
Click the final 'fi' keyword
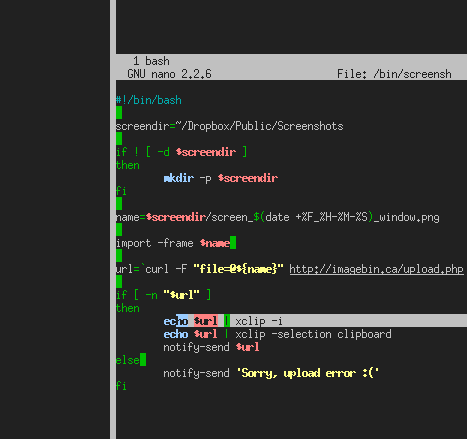(x=121, y=386)
